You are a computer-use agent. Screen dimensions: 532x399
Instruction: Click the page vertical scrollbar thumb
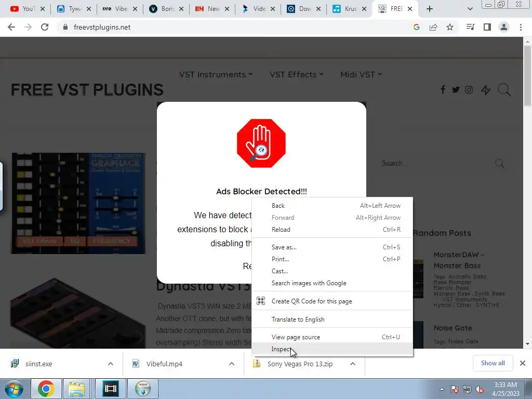[x=527, y=75]
